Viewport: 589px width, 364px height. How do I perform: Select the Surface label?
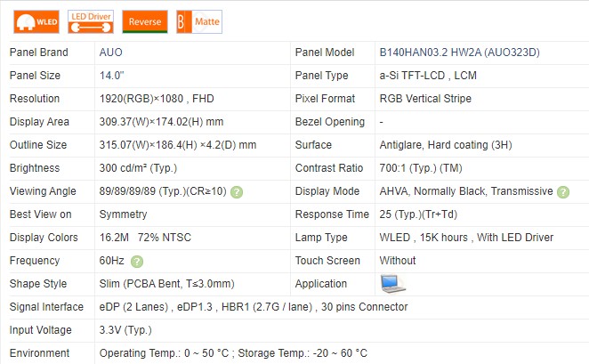coord(313,145)
